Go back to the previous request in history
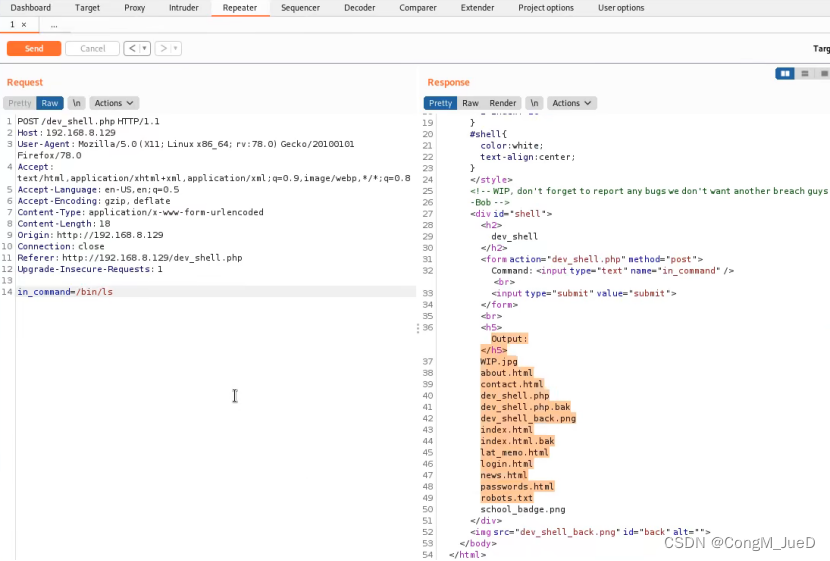This screenshot has height=561, width=830. pos(132,49)
